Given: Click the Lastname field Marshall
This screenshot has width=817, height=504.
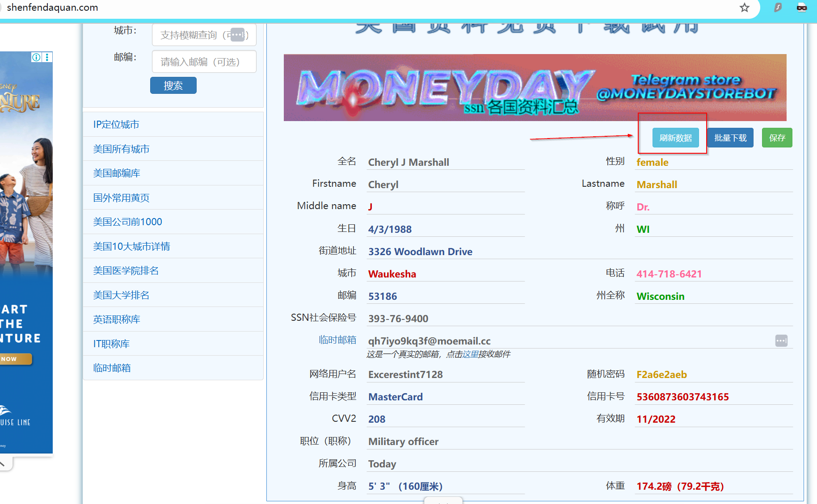Looking at the screenshot, I should [714, 185].
